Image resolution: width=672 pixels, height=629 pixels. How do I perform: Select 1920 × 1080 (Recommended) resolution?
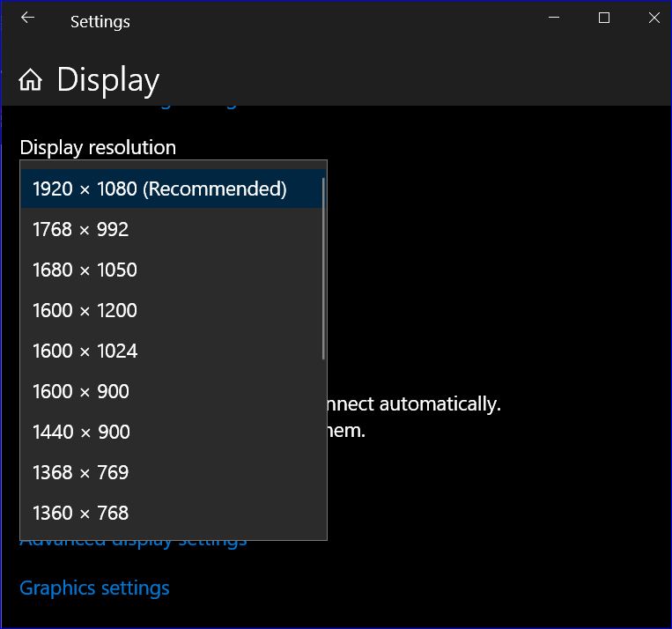174,189
